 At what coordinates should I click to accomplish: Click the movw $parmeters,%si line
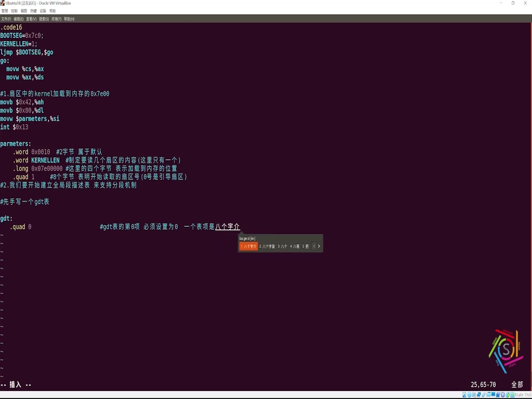[30, 119]
